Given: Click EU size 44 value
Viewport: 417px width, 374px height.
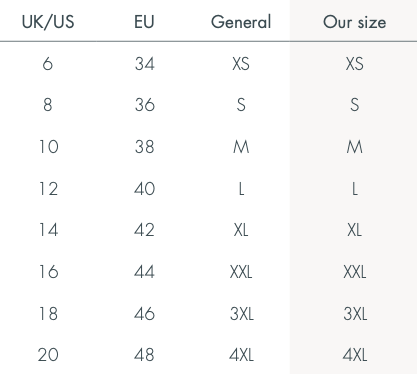Looking at the screenshot, I should (145, 272).
